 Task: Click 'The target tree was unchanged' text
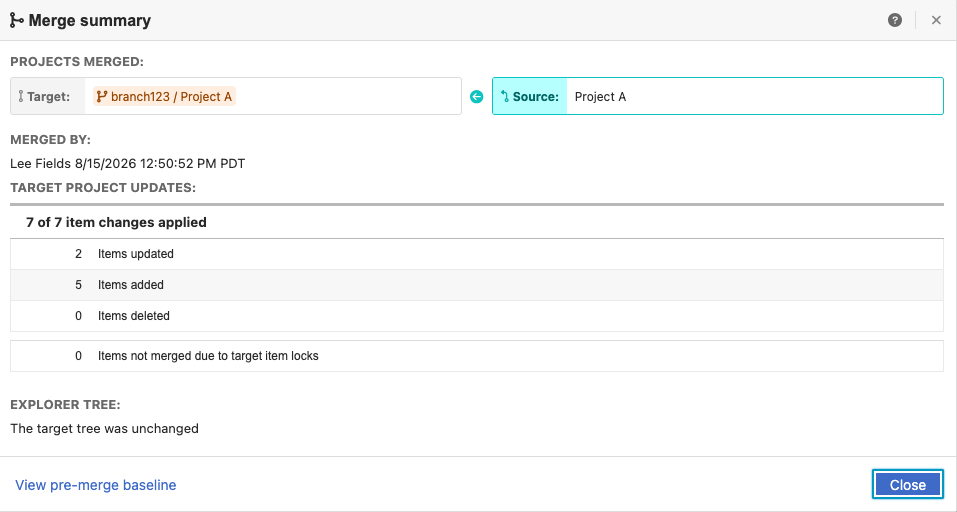pyautogui.click(x=104, y=428)
